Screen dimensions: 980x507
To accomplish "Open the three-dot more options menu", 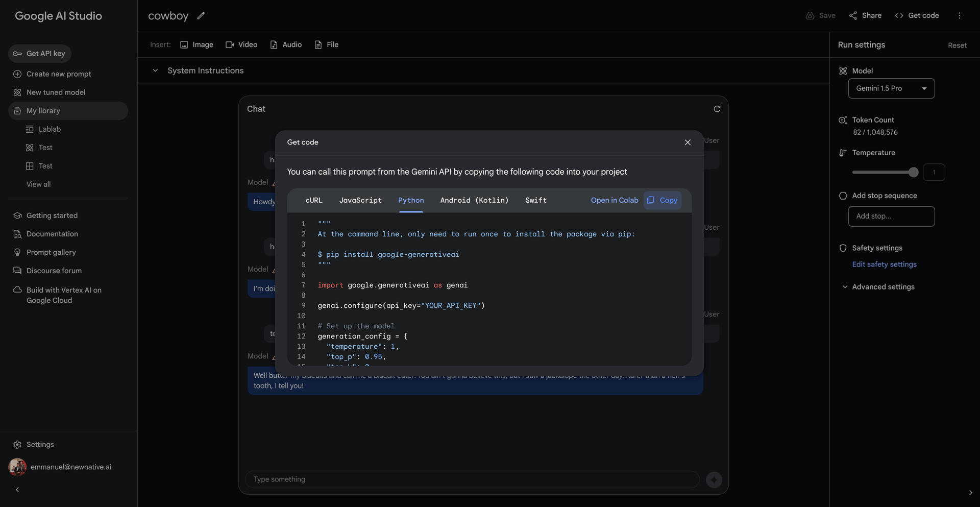I will (960, 16).
